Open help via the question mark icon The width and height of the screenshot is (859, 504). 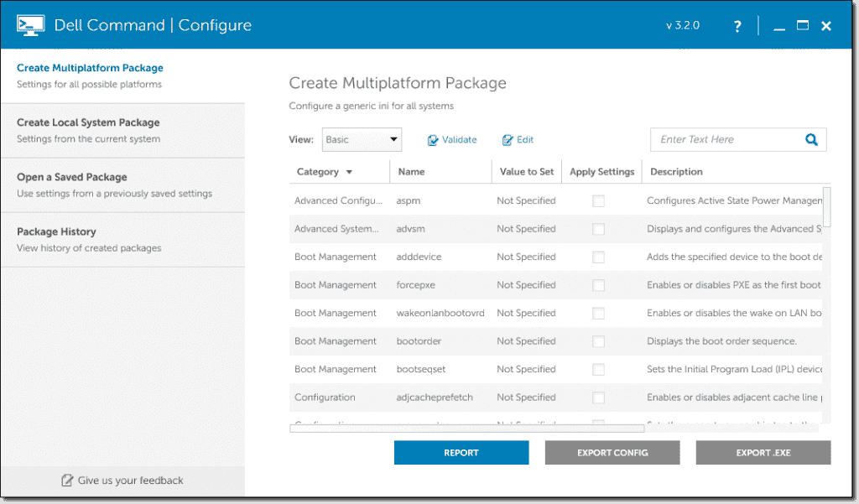[x=737, y=25]
